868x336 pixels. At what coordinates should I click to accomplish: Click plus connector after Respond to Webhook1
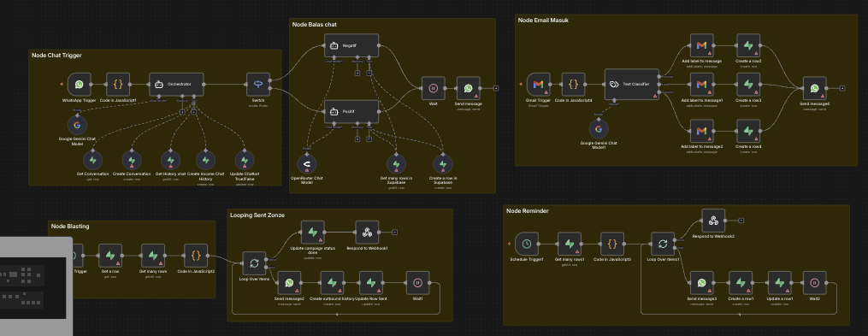coord(395,232)
